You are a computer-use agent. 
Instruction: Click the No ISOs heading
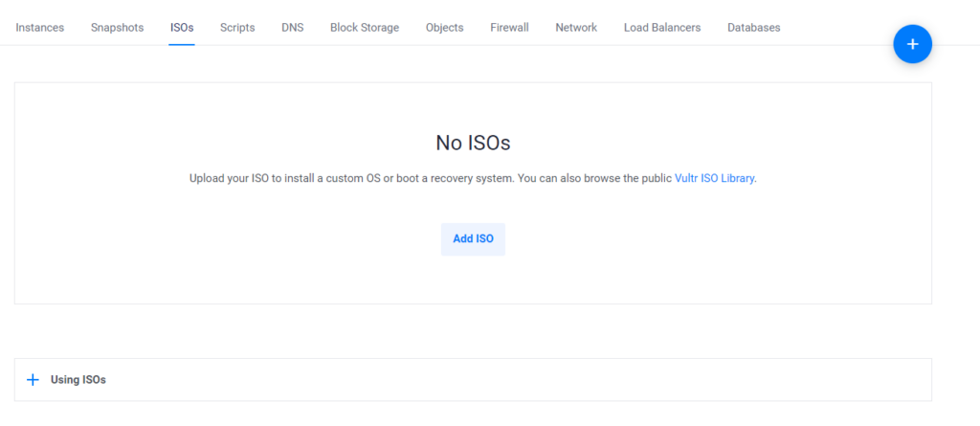pos(473,143)
